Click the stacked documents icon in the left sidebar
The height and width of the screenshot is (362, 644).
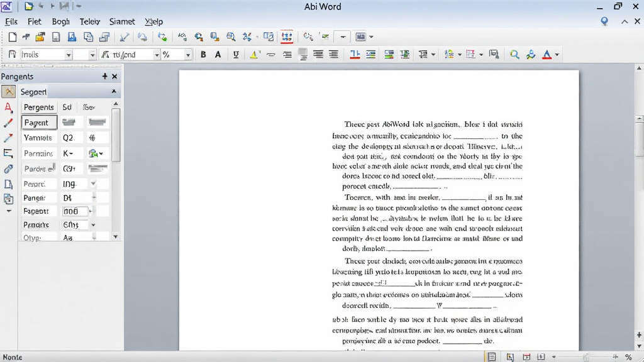point(8,199)
